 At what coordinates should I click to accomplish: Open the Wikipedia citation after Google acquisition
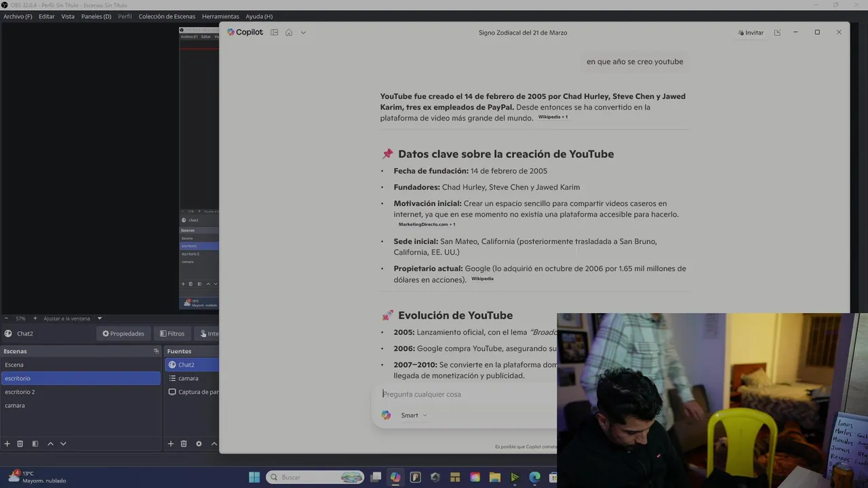(482, 279)
